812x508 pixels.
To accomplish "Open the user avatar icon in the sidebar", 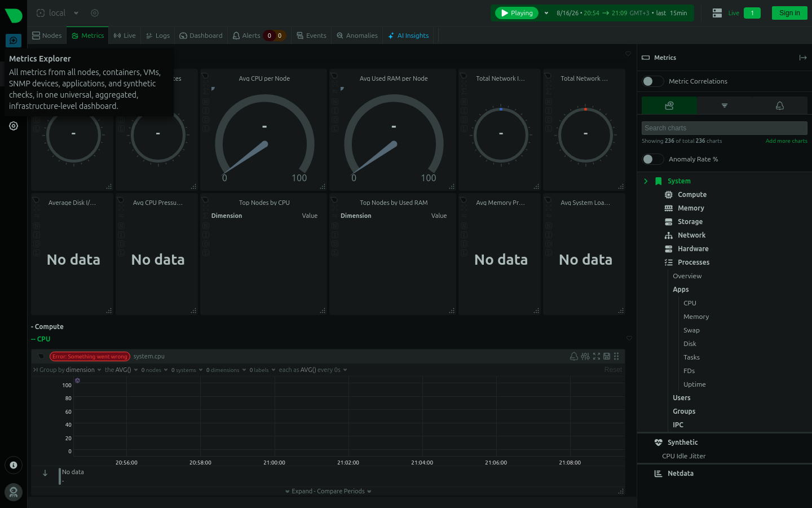I will click(14, 492).
